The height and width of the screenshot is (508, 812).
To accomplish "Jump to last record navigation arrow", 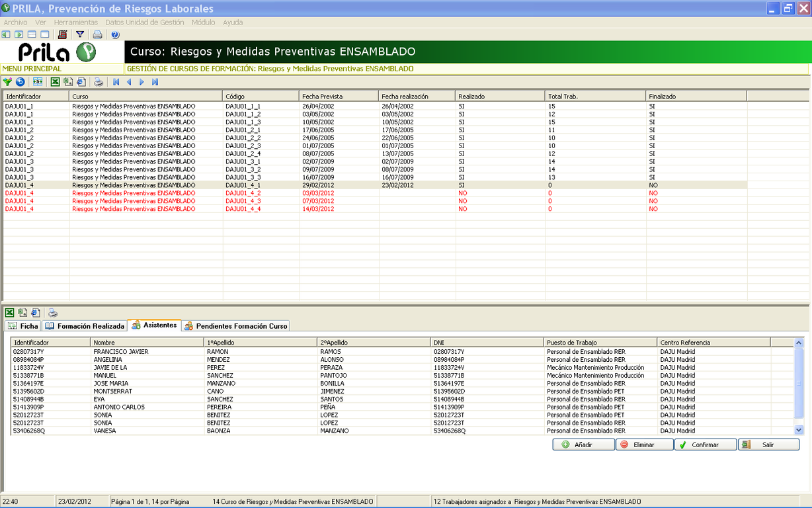I will [x=155, y=82].
